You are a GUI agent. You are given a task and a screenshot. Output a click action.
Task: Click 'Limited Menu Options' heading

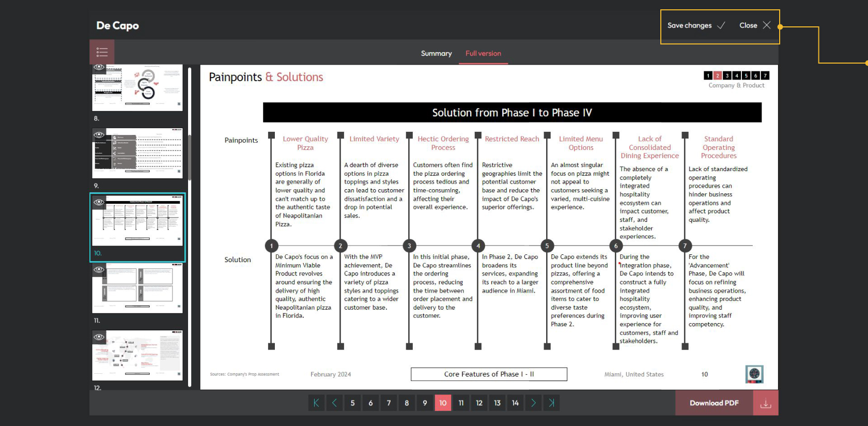(581, 143)
